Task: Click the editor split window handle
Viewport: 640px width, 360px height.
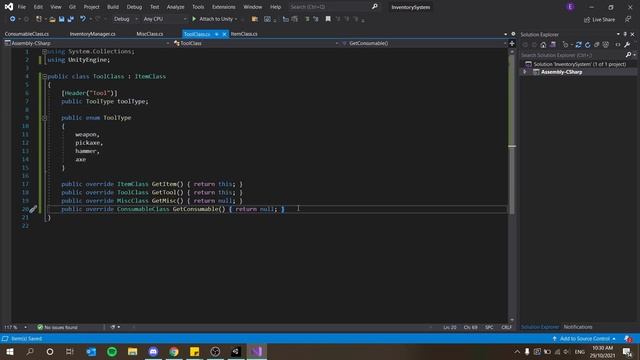Action: pos(512,43)
